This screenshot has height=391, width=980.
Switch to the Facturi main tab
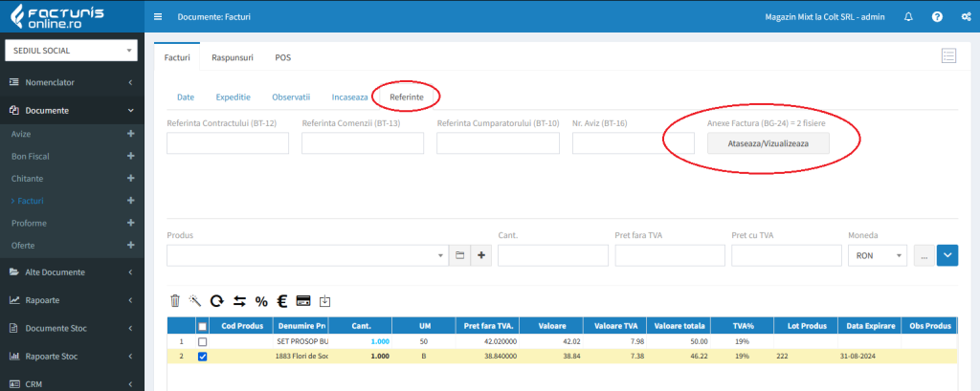177,57
